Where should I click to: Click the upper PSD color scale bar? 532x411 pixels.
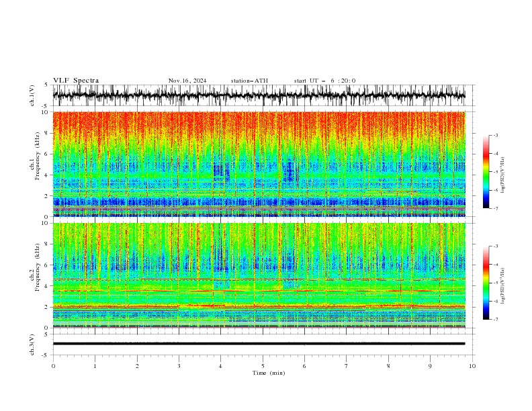pyautogui.click(x=486, y=172)
